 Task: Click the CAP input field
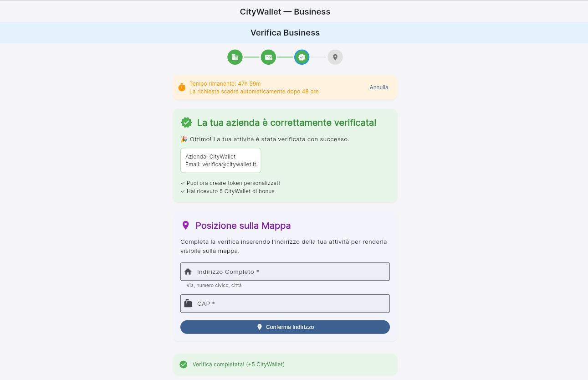pos(285,303)
